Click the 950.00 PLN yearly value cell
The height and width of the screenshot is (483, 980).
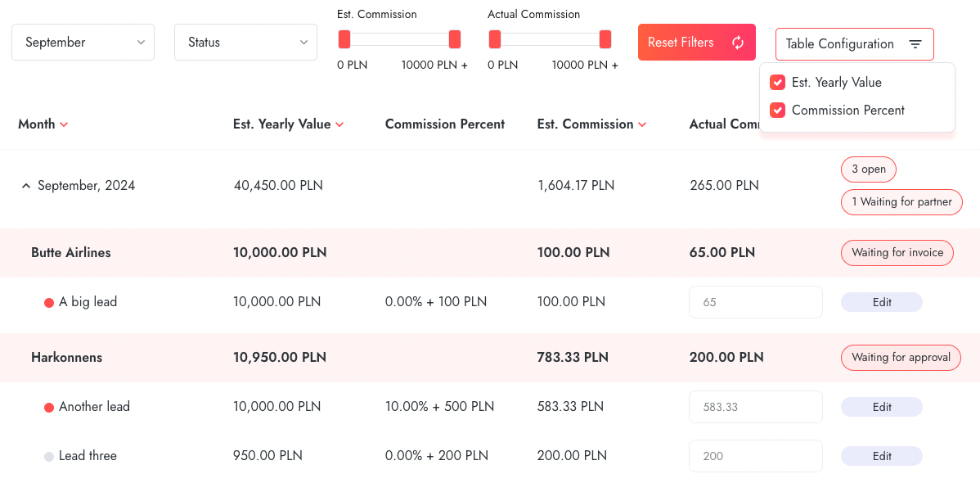pos(267,455)
